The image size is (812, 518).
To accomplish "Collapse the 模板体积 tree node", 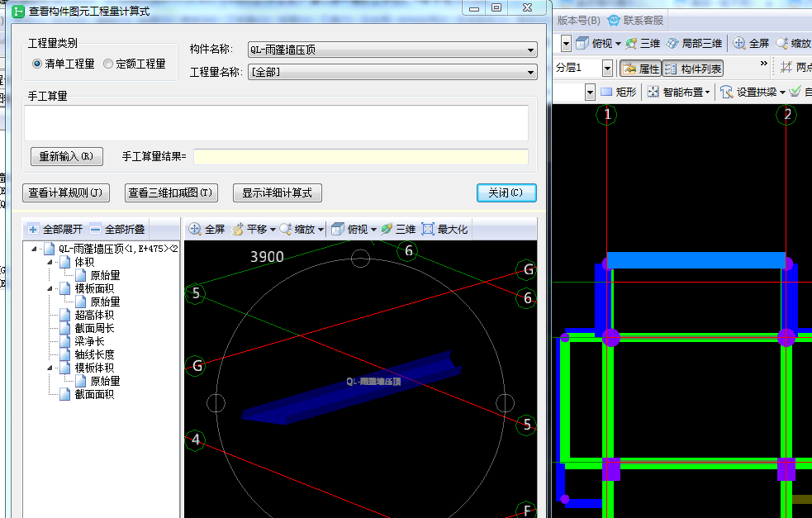I will point(50,368).
